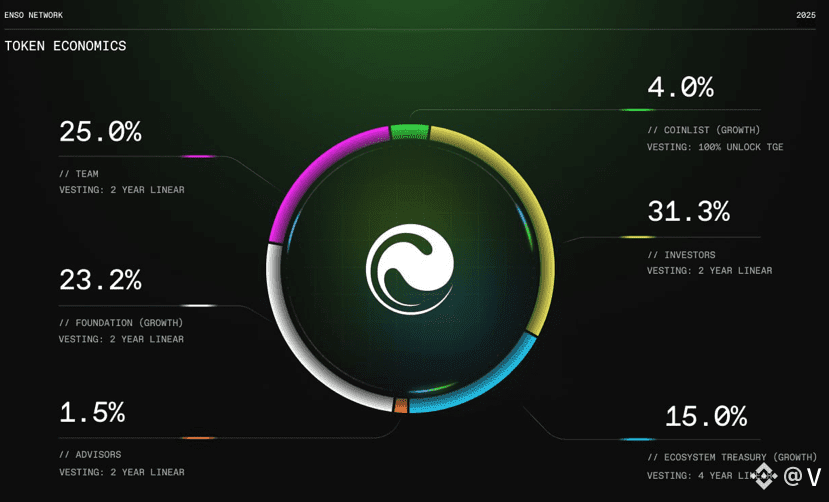This screenshot has height=502, width=829.
Task: Click the 25.0% value
Action: point(100,132)
